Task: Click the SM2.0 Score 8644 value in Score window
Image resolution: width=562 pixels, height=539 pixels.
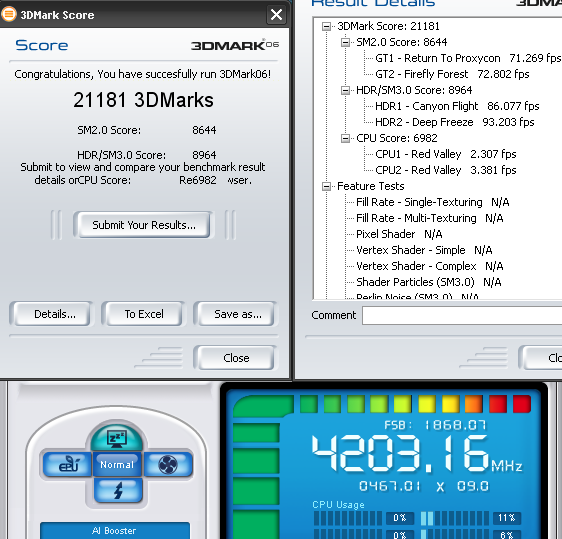Action: point(204,130)
